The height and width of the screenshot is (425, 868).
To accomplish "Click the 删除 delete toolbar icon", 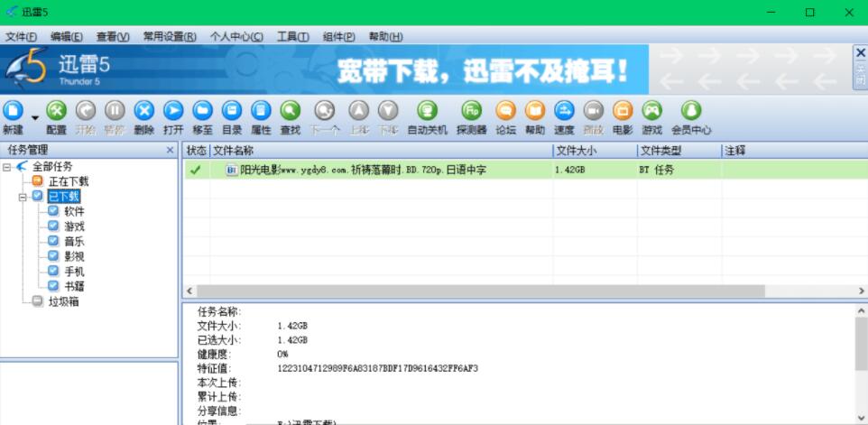I will click(144, 111).
